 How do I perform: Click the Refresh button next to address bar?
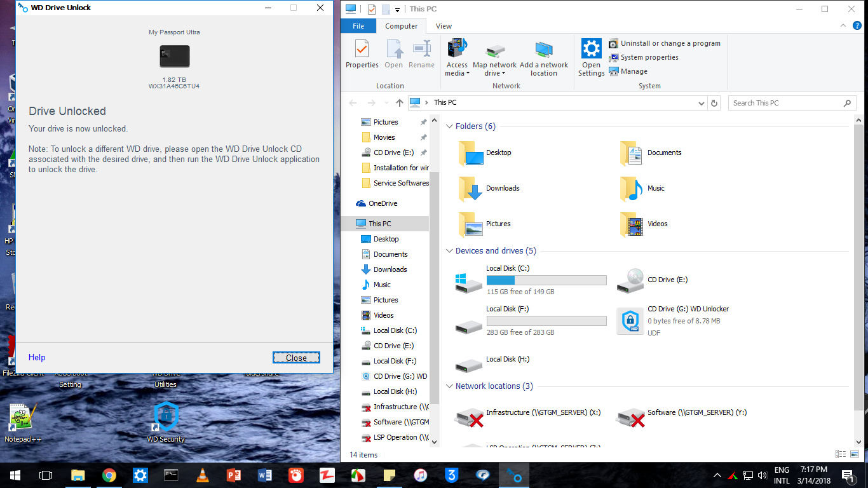[714, 103]
